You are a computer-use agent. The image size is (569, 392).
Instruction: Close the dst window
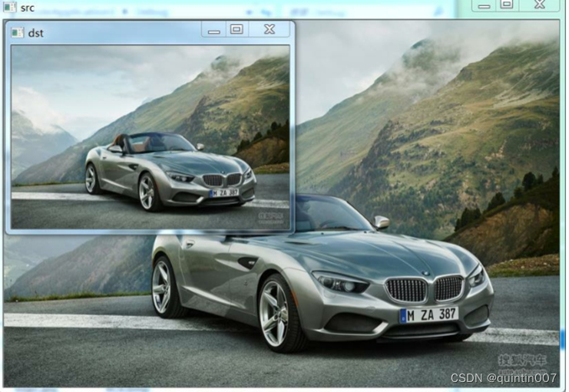click(270, 30)
